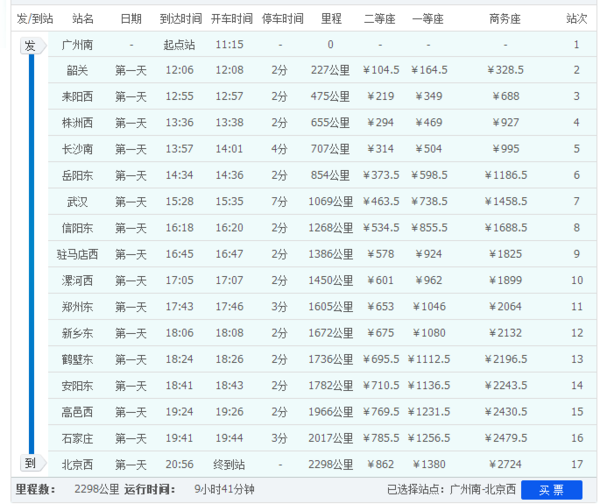
Task: Click station name 新乡东
Action: pos(77,333)
